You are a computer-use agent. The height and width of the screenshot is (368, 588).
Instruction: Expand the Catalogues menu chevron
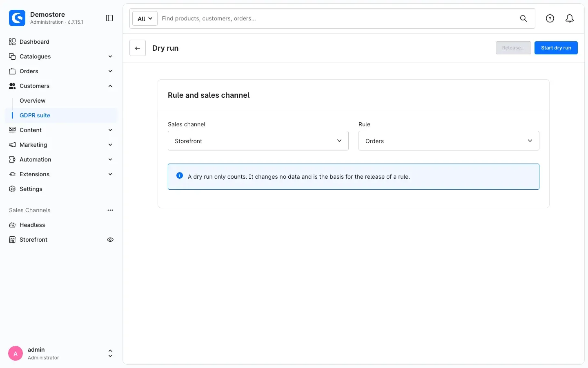tap(110, 56)
